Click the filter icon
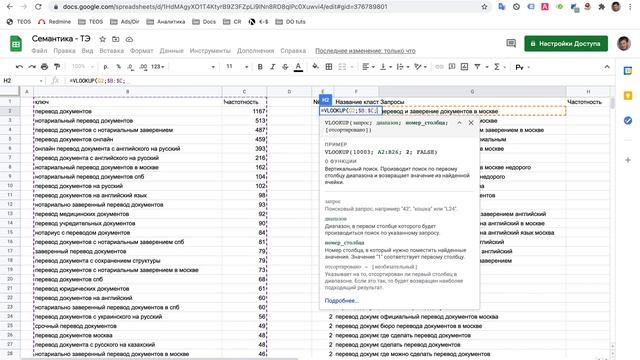The width and height of the screenshot is (640, 360). (x=477, y=67)
